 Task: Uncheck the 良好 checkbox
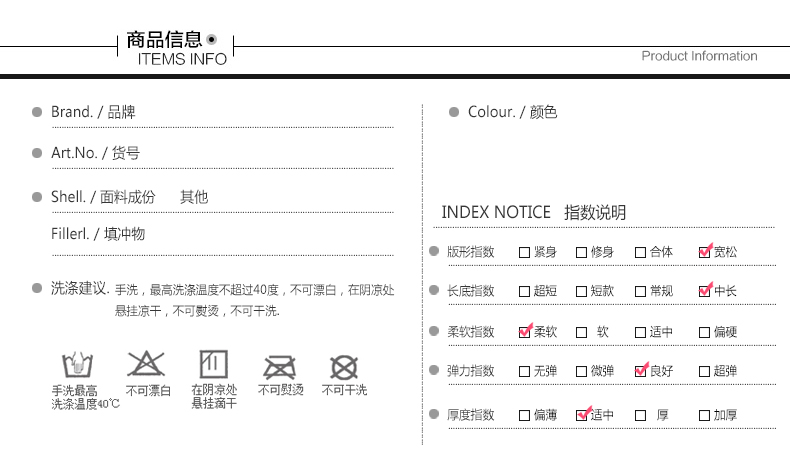(x=640, y=371)
